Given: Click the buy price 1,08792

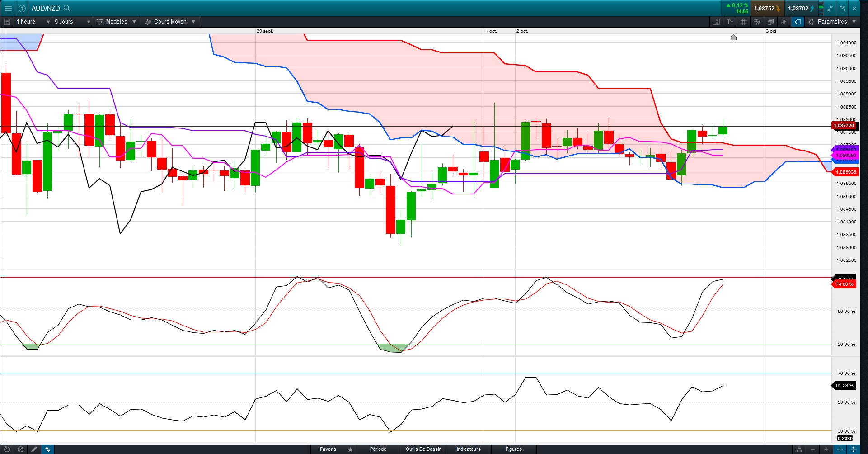Looking at the screenshot, I should tap(801, 8).
